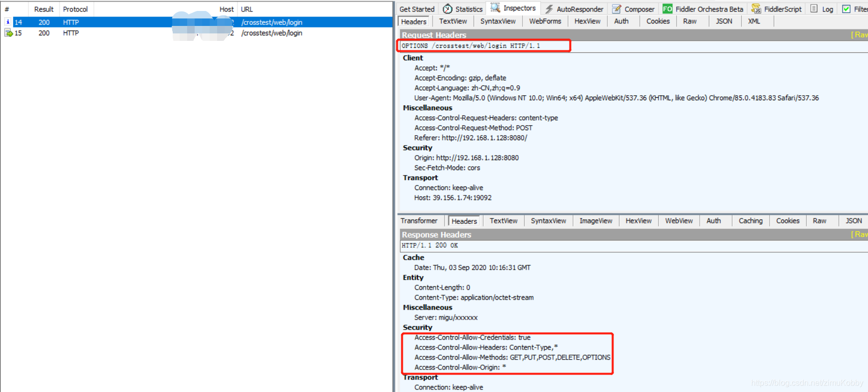Select response Headers tab
Screen dimensions: 868x392
(464, 221)
